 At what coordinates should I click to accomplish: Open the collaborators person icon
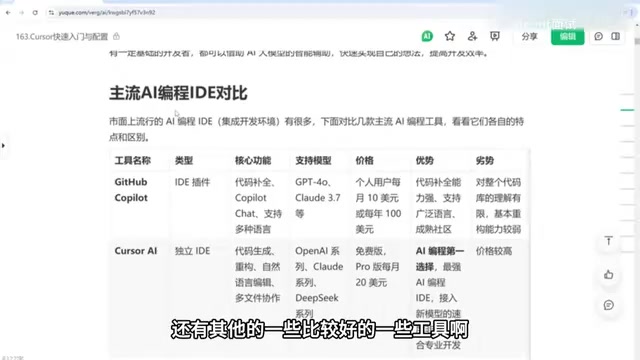472,36
